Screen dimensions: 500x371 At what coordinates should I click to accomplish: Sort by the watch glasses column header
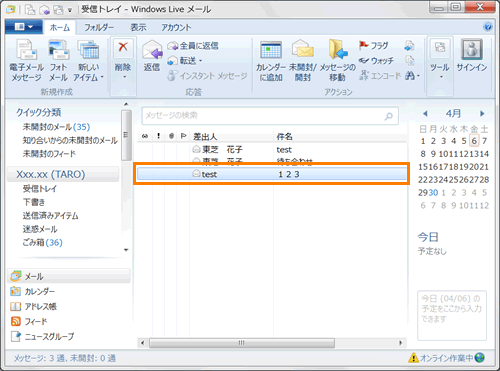[x=145, y=136]
